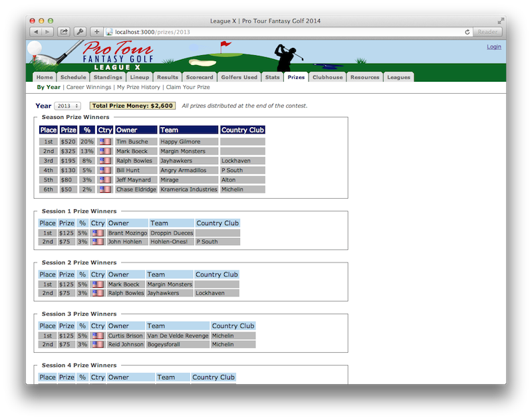Click the Team header in Season Prize Winners
The height and width of the screenshot is (420, 532).
(189, 130)
